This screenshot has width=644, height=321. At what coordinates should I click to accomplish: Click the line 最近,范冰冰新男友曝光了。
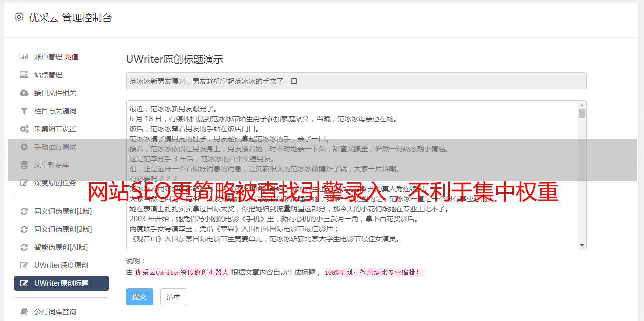(175, 109)
